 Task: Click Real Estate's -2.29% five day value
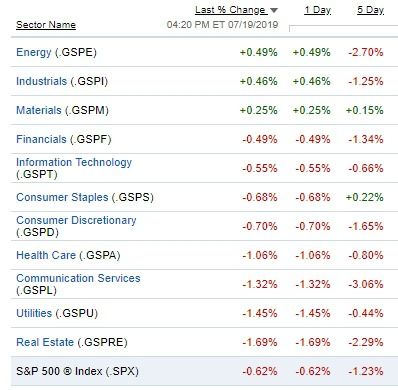[366, 342]
